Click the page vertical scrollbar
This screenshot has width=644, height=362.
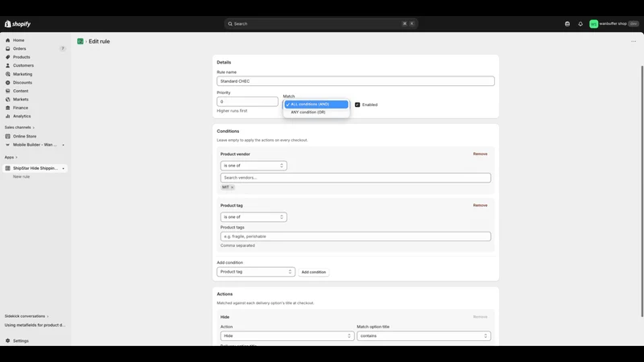(x=642, y=191)
